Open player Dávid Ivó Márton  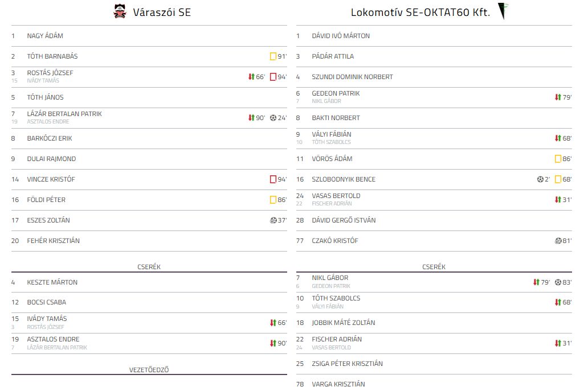pos(341,36)
